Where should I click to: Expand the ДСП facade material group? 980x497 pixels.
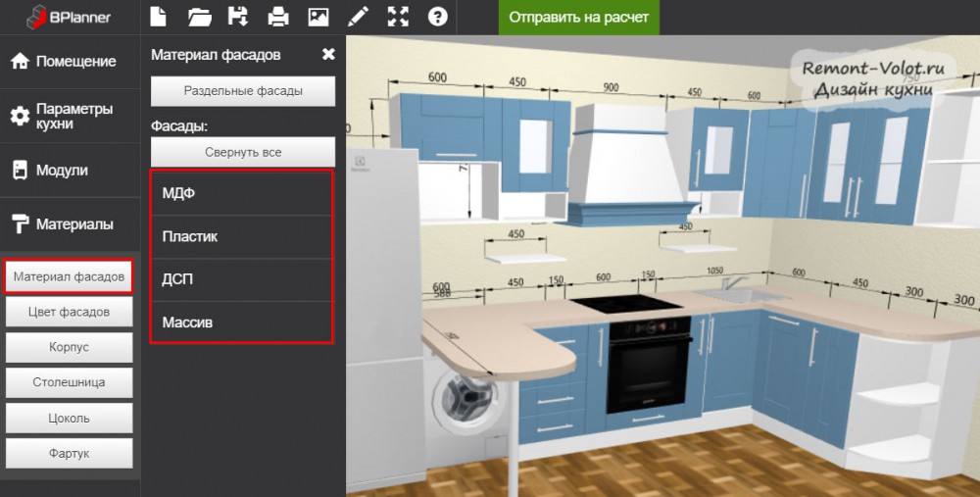point(242,279)
